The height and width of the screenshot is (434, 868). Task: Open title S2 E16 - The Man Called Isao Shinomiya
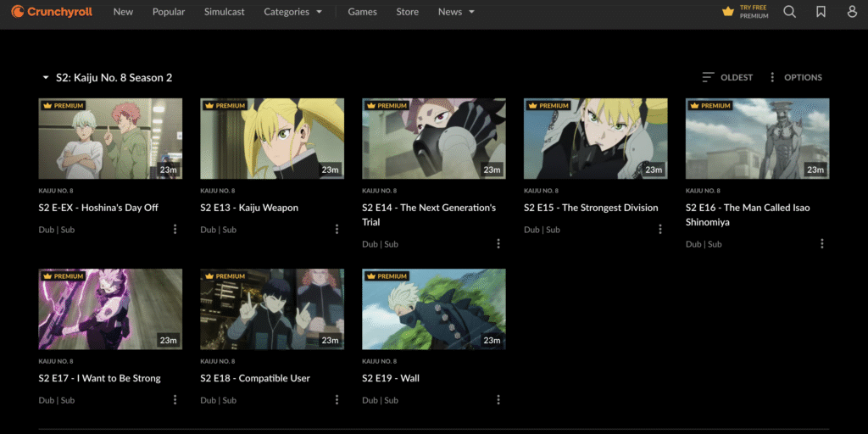[x=748, y=214]
